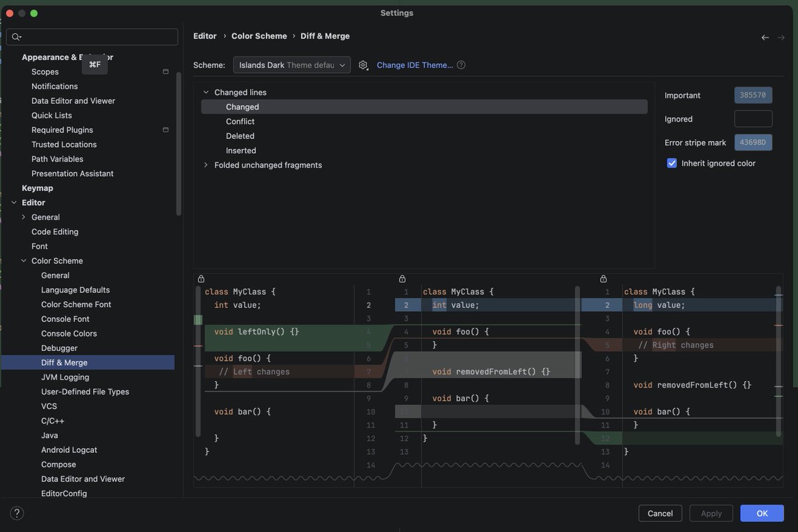
Task: Click the lock icon above right diff pane
Action: [603, 279]
